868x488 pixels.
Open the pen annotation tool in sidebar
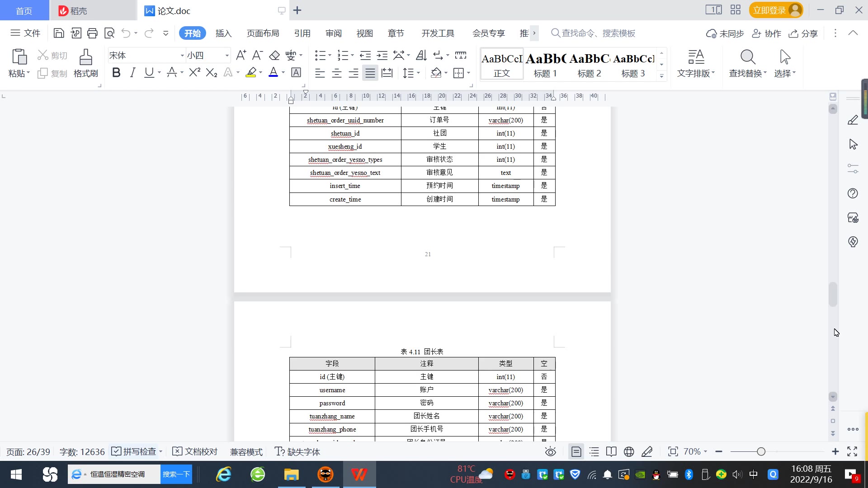pyautogui.click(x=853, y=120)
